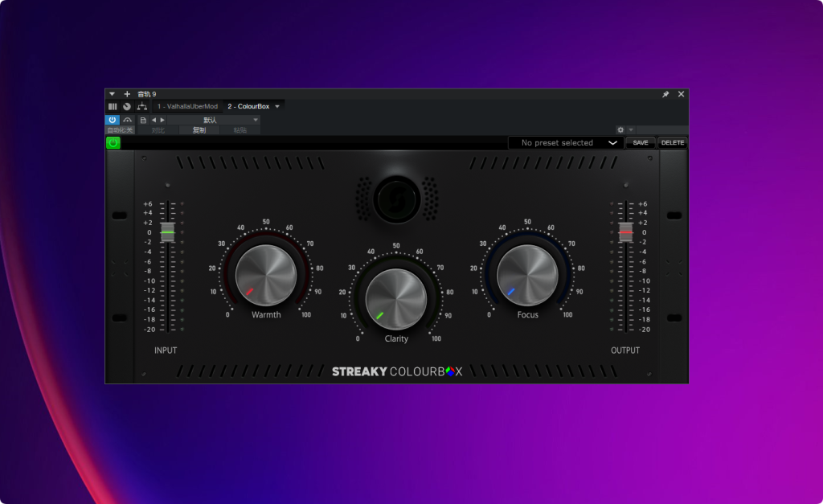Click the round Streaky logo at top center
Screen dimensions: 823x504
click(x=396, y=199)
